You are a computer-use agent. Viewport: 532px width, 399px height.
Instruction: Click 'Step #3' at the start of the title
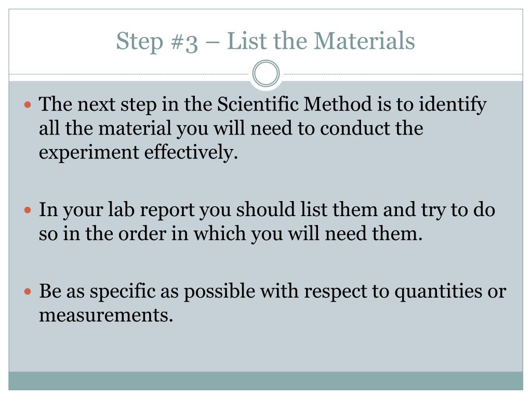coord(157,42)
